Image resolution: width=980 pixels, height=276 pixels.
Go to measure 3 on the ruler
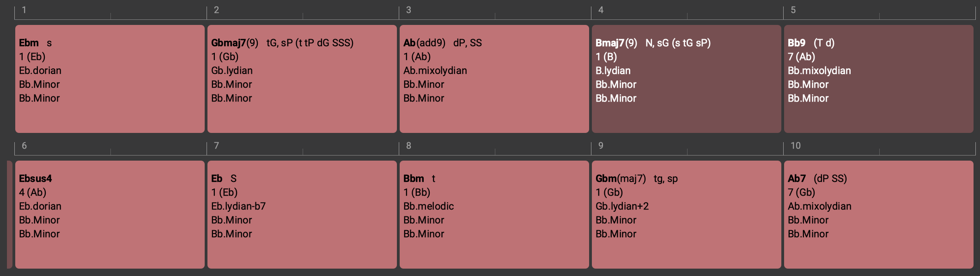coord(408,10)
